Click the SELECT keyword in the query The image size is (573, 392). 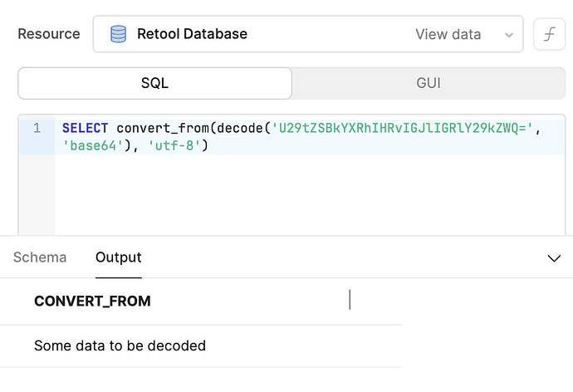click(85, 129)
